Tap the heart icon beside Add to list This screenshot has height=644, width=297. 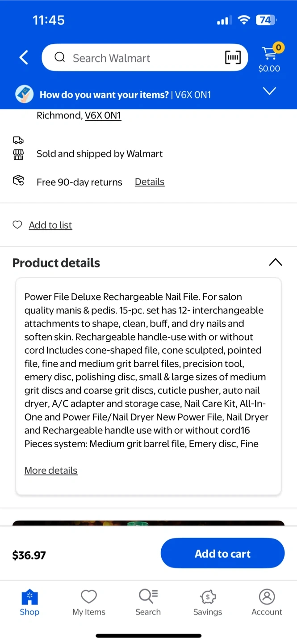17,225
